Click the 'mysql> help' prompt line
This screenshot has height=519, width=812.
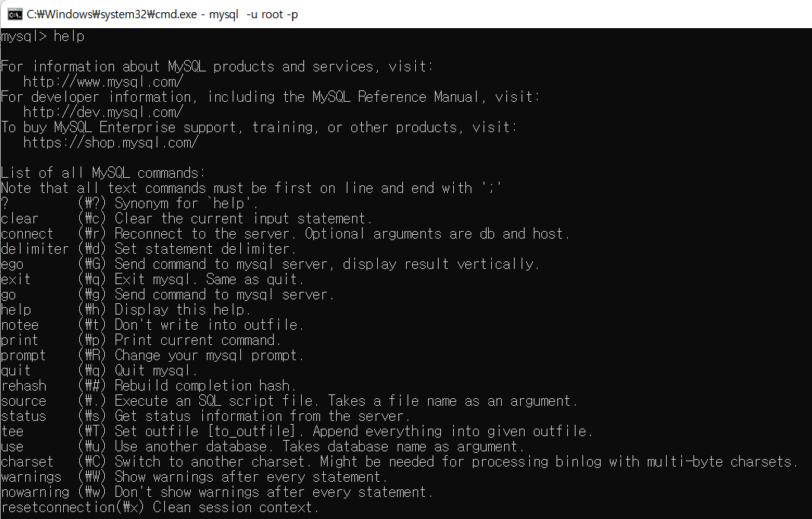point(43,36)
